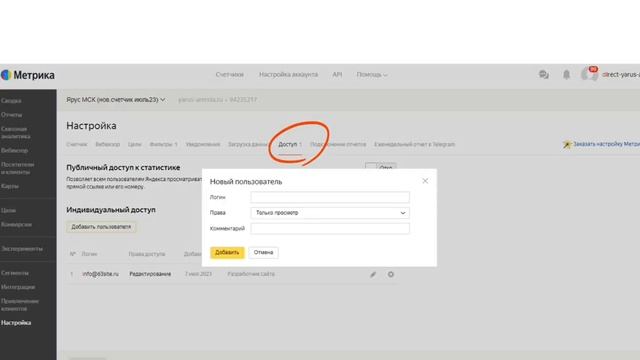This screenshot has width=640, height=360.
Task: Click the Метрика logo icon
Action: click(x=6, y=75)
